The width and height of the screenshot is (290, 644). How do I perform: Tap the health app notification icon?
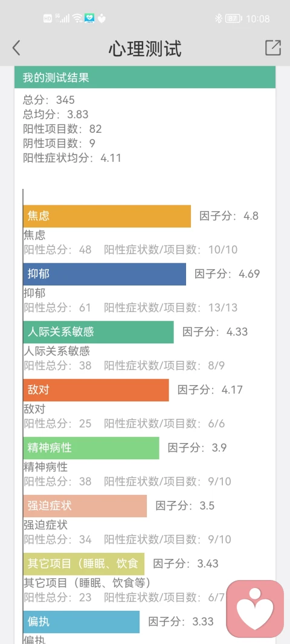[89, 19]
